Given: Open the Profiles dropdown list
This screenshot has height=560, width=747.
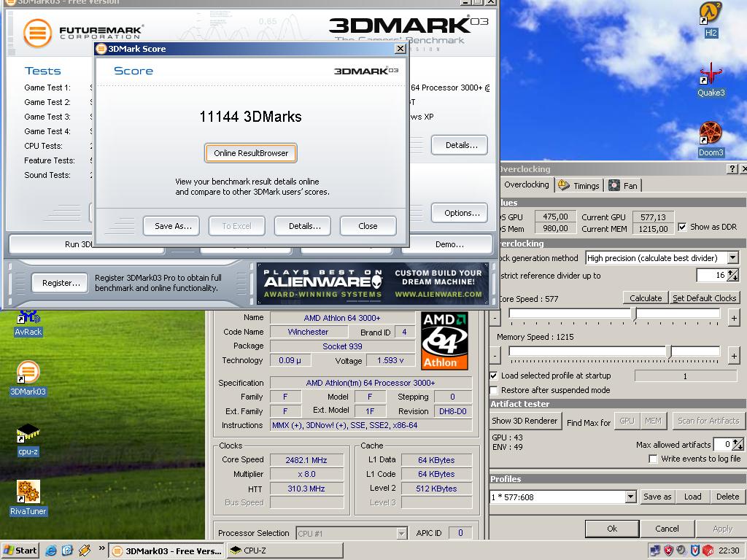Looking at the screenshot, I should point(630,497).
